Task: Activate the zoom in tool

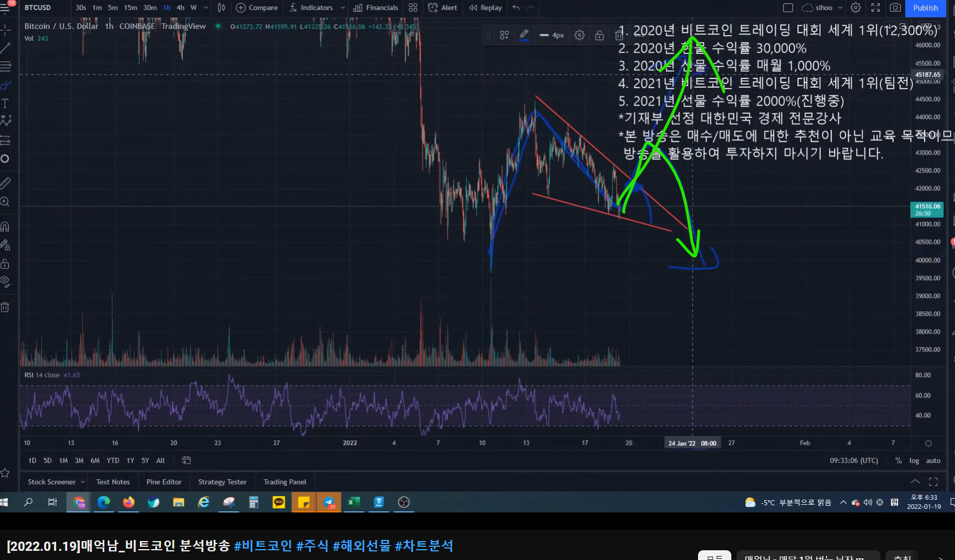Action: tap(5, 202)
